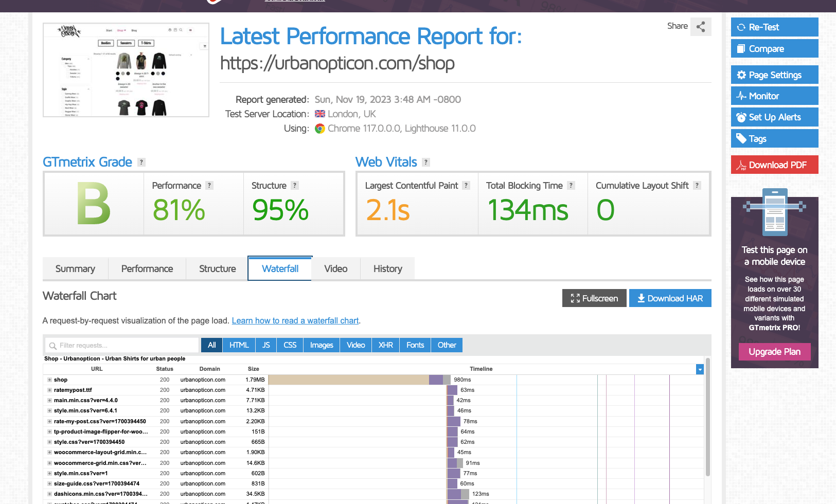Viewport: 836px width, 504px height.
Task: Click the Chrome browser icon
Action: coord(320,129)
